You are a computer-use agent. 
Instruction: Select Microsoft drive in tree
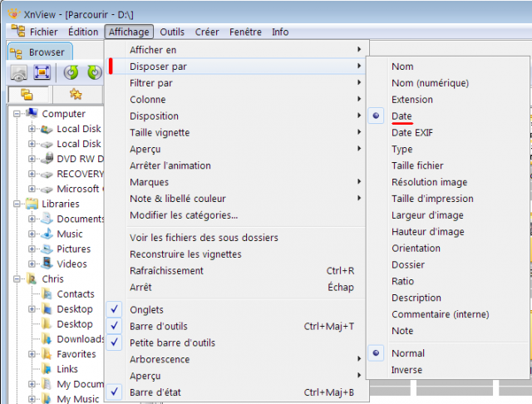(x=80, y=189)
